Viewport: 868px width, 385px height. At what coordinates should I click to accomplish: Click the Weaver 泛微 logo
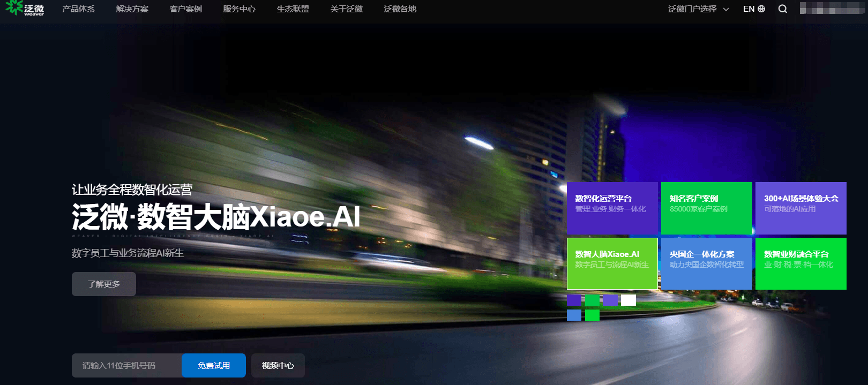(25, 9)
